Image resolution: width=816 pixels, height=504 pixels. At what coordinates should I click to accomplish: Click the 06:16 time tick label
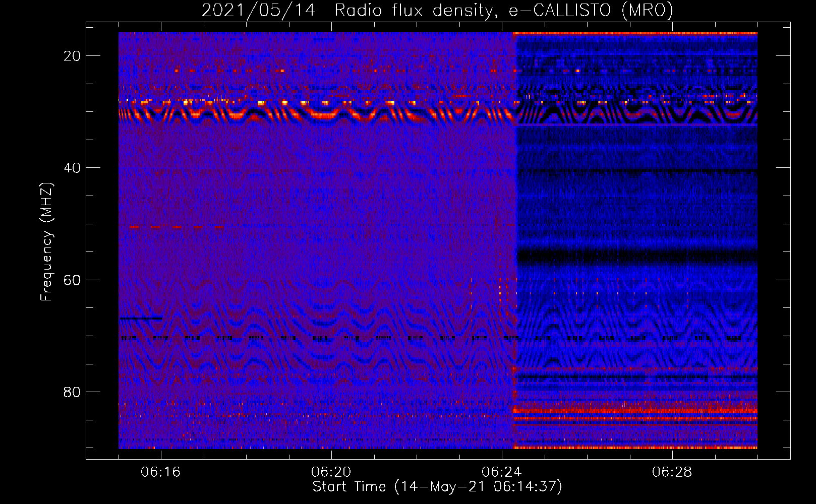pos(160,472)
